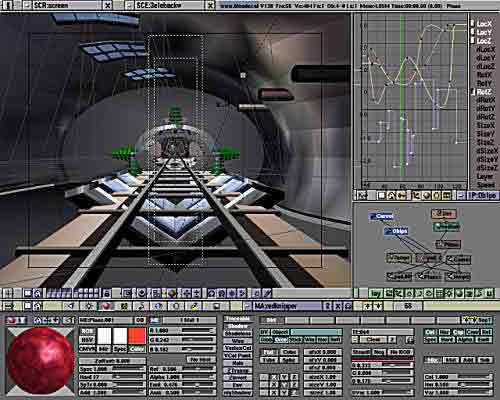Viewport: 500px width, 400px height.
Task: Click the edit buttons icon in header
Action: (x=176, y=306)
